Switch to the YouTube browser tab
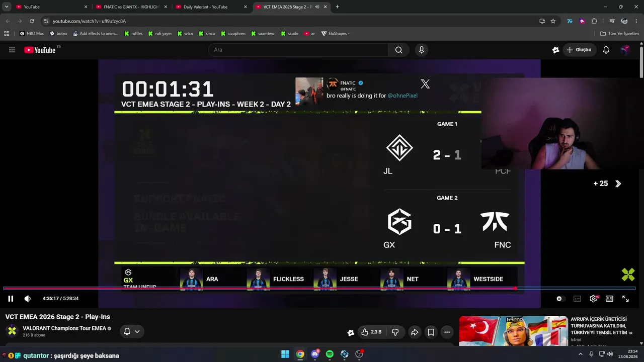This screenshot has height=362, width=644. point(50,7)
